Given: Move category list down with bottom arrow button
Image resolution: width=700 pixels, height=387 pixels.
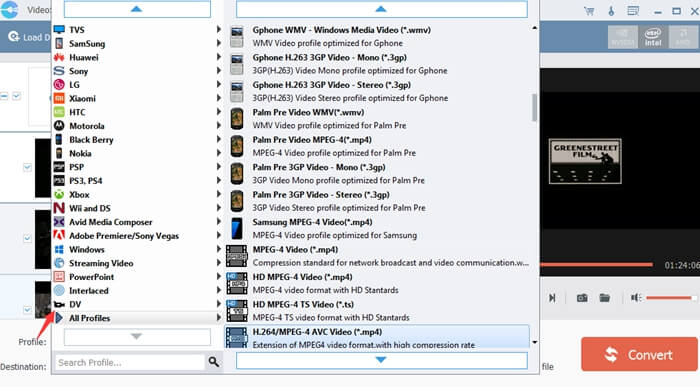Looking at the screenshot, I should [137, 337].
